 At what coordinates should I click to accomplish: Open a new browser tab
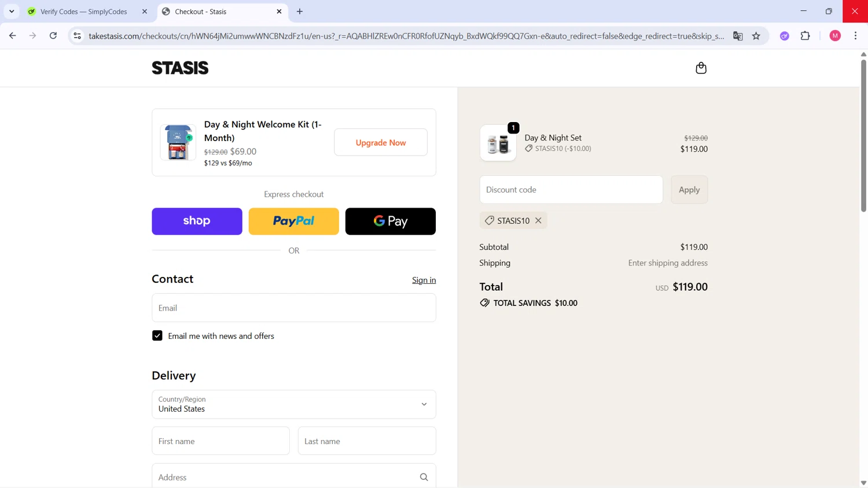[300, 12]
